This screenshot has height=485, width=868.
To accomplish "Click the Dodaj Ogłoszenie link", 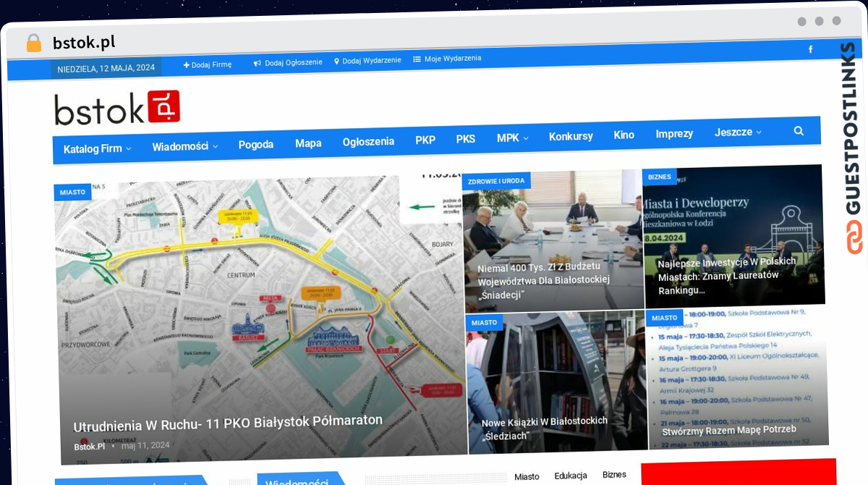I will click(294, 62).
